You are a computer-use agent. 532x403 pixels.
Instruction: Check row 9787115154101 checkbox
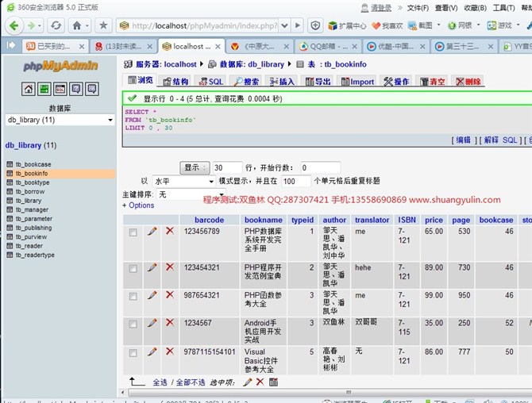pos(133,353)
